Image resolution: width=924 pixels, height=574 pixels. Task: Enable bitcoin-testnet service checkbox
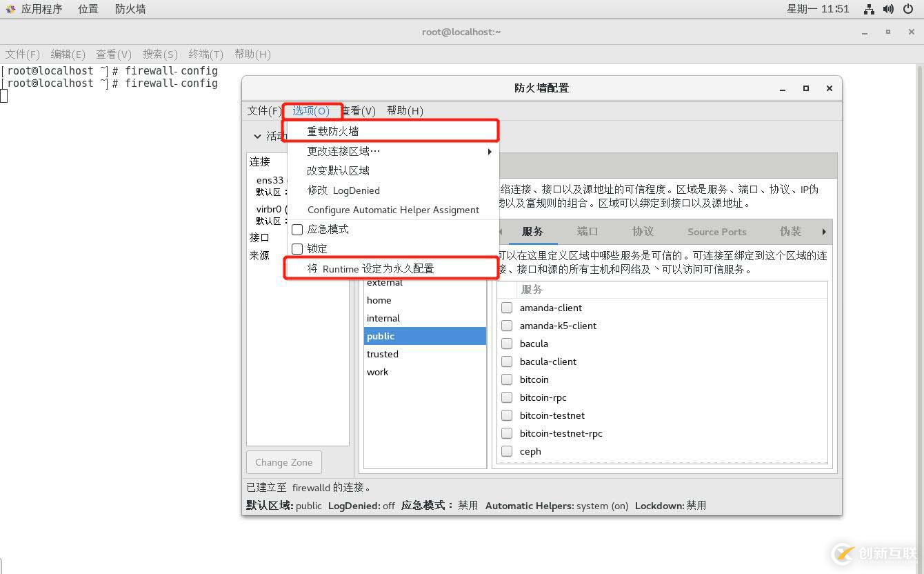[x=507, y=415]
